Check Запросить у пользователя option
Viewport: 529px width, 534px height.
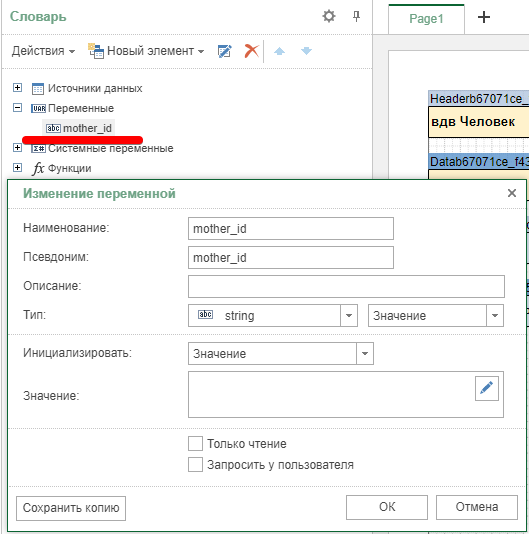coord(196,465)
